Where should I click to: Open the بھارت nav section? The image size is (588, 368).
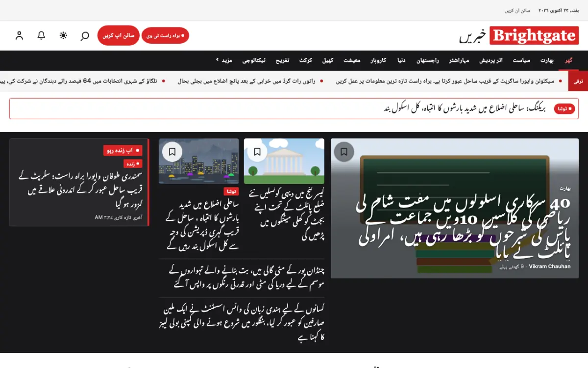tap(547, 60)
